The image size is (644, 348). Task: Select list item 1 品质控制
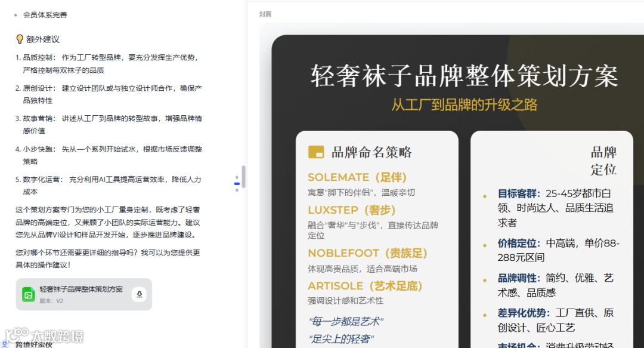(x=109, y=64)
